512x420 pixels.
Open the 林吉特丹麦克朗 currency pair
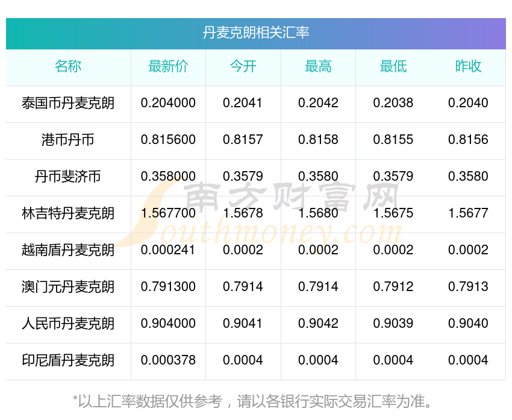68,214
